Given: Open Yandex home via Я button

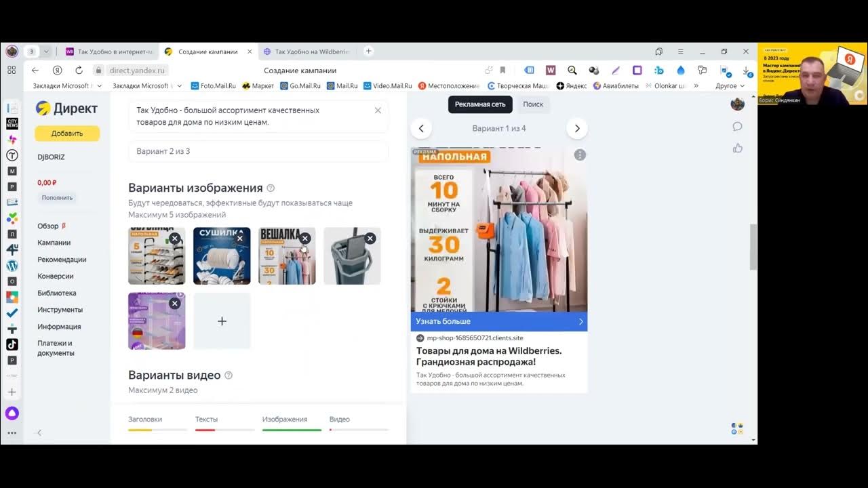Looking at the screenshot, I should click(57, 70).
